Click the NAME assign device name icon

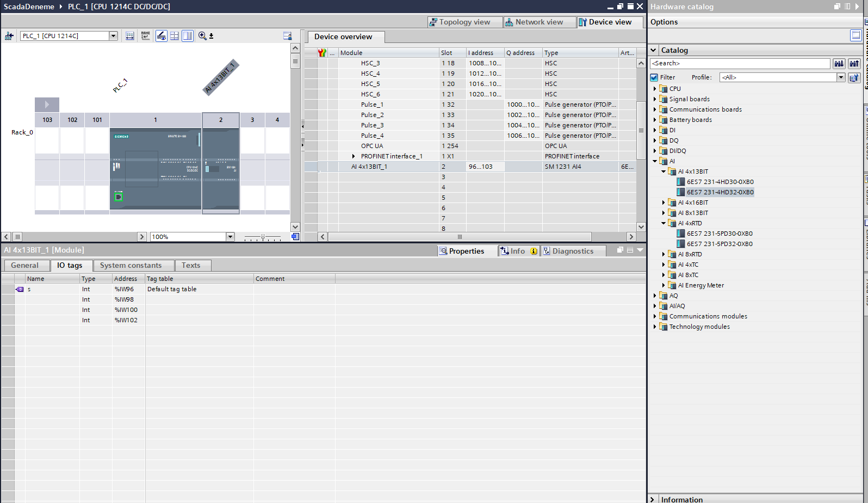146,36
